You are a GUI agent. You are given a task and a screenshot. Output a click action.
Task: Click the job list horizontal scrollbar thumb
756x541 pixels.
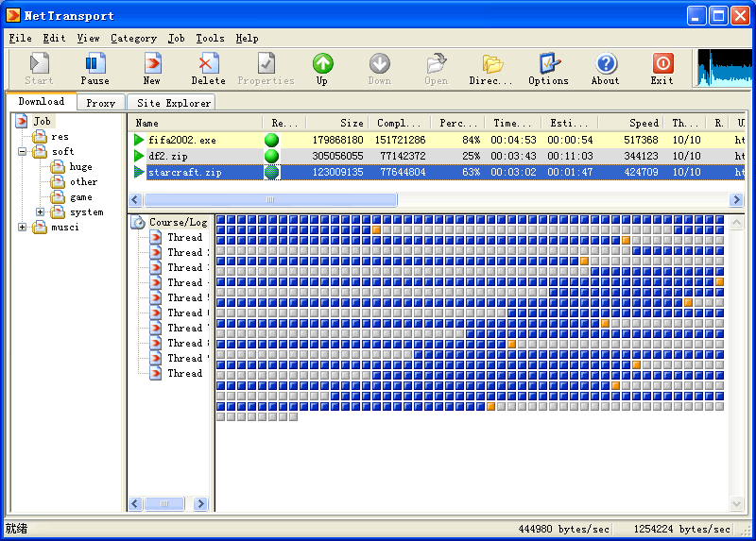[x=270, y=199]
